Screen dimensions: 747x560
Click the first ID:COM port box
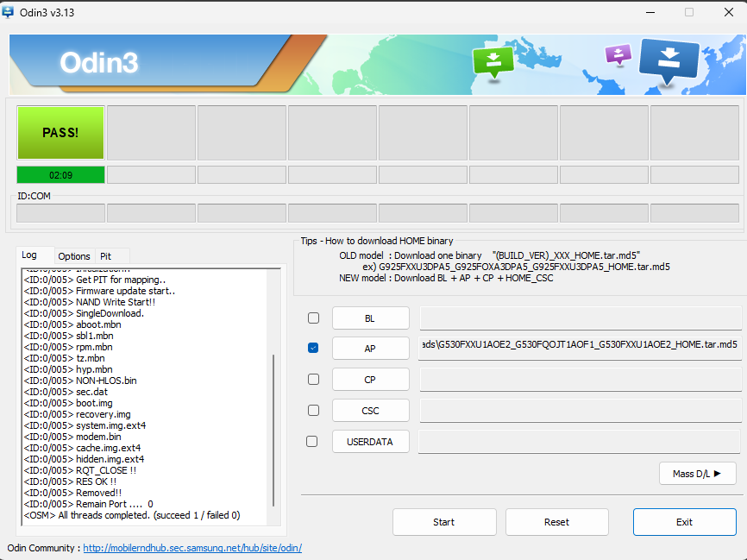coord(60,213)
